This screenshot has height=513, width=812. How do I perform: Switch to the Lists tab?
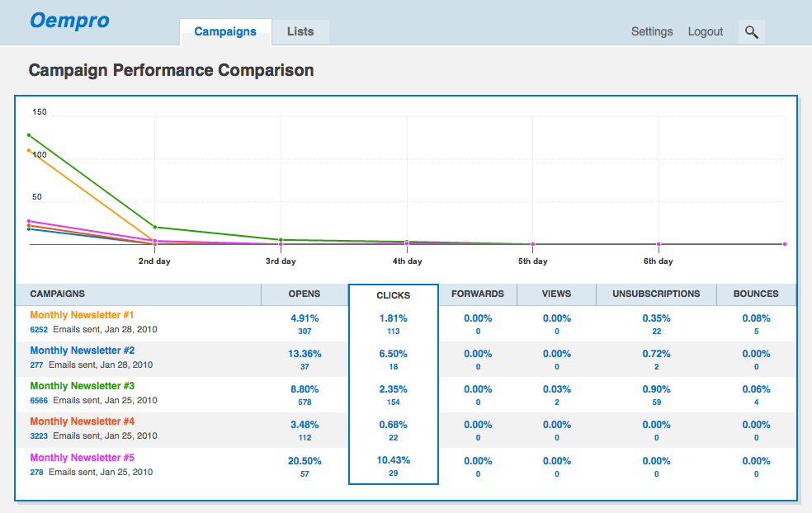click(x=300, y=32)
